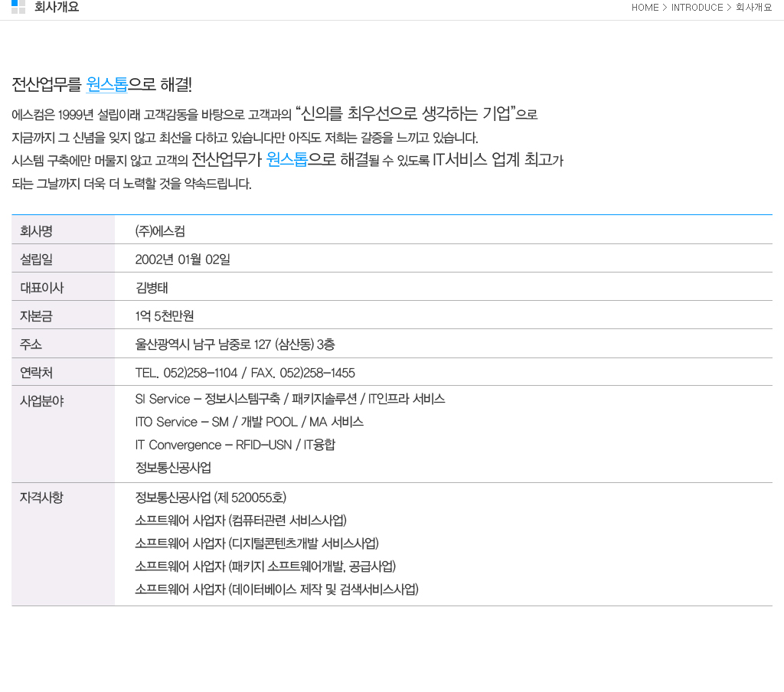The height and width of the screenshot is (692, 784).
Task: Select the name 김병태
Action: [x=152, y=288]
